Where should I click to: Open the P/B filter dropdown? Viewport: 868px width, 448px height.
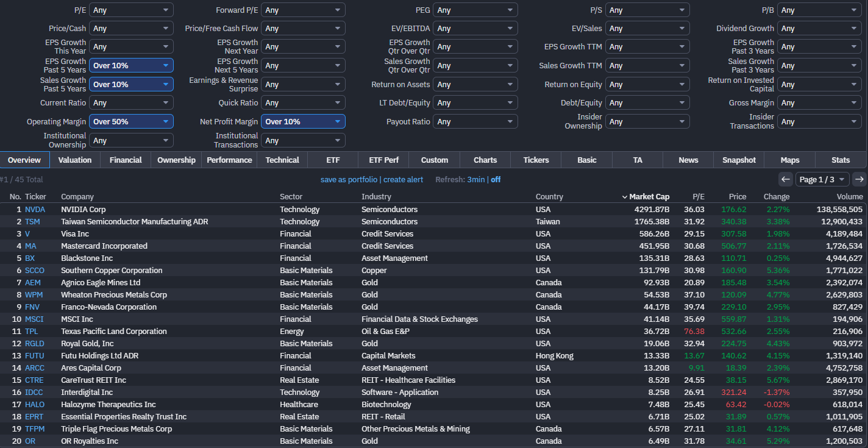click(x=819, y=10)
